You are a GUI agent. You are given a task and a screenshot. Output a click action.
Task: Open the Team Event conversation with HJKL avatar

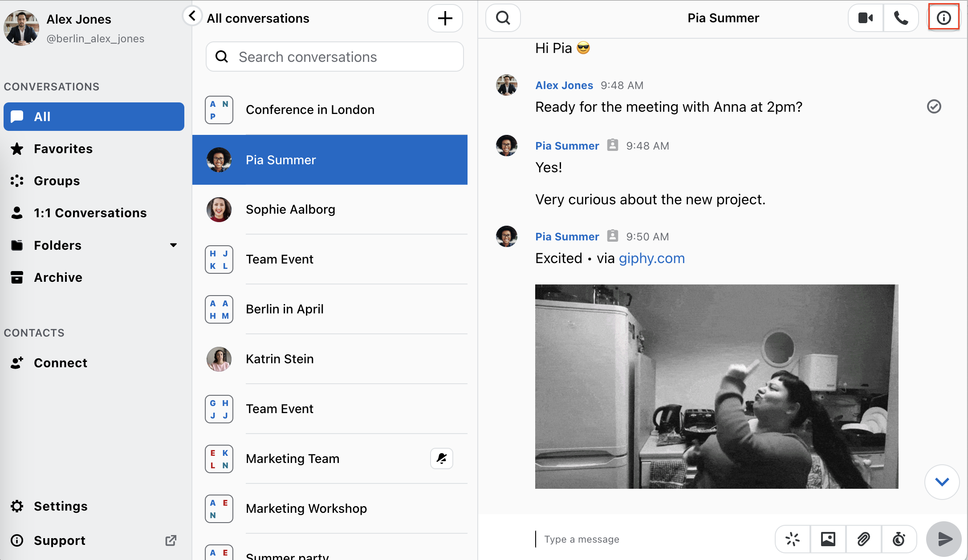pos(330,259)
